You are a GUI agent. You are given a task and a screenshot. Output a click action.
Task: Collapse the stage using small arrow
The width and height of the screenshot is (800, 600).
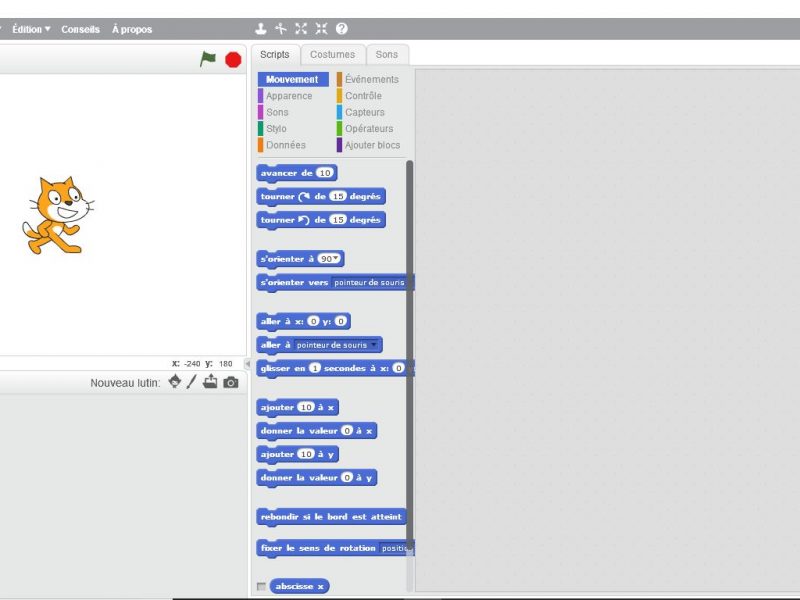tap(247, 364)
